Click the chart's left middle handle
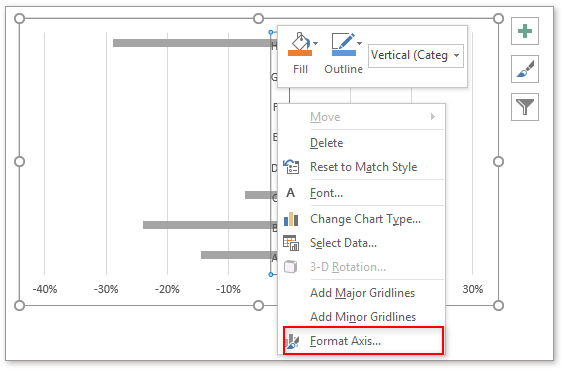 point(19,161)
